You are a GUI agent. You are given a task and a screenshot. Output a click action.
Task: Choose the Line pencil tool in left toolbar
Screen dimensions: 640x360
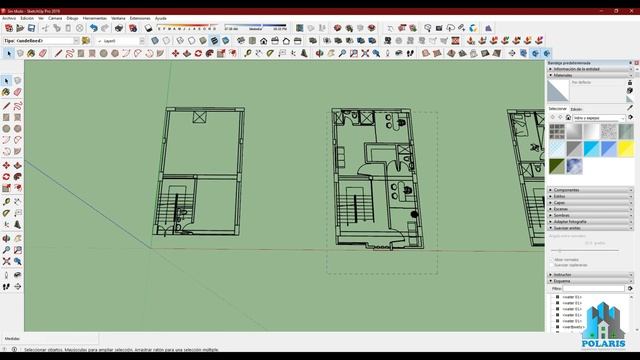6,106
